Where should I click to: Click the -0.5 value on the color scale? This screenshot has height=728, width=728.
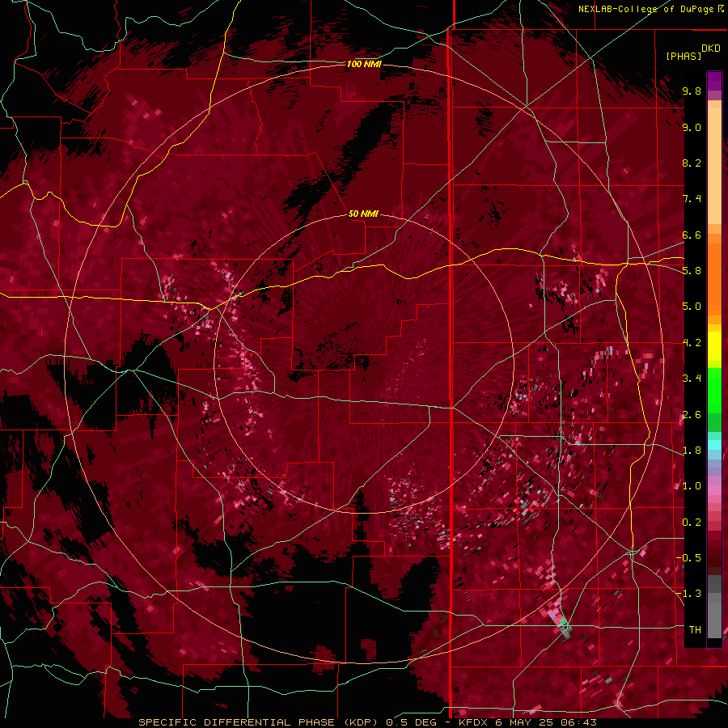pos(688,558)
